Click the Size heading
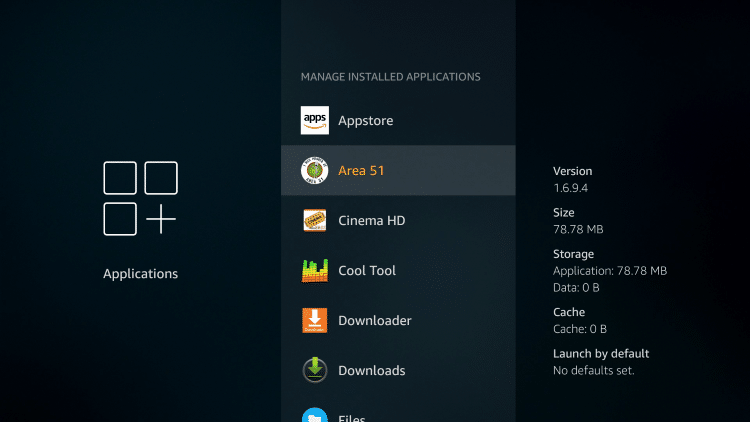Image resolution: width=750 pixels, height=422 pixels. [563, 212]
